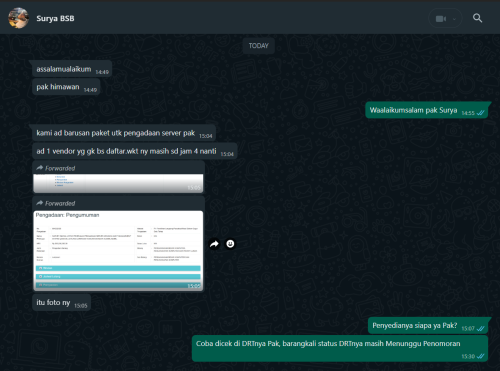500x371 pixels.
Task: Click read receipt ticks on the 15:07 message
Action: coord(480,328)
